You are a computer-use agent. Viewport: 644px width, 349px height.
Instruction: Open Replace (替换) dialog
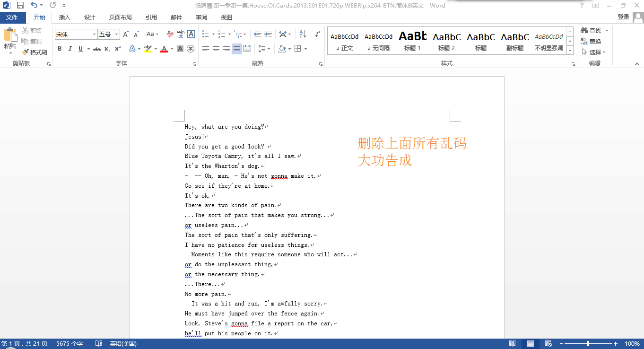[591, 41]
